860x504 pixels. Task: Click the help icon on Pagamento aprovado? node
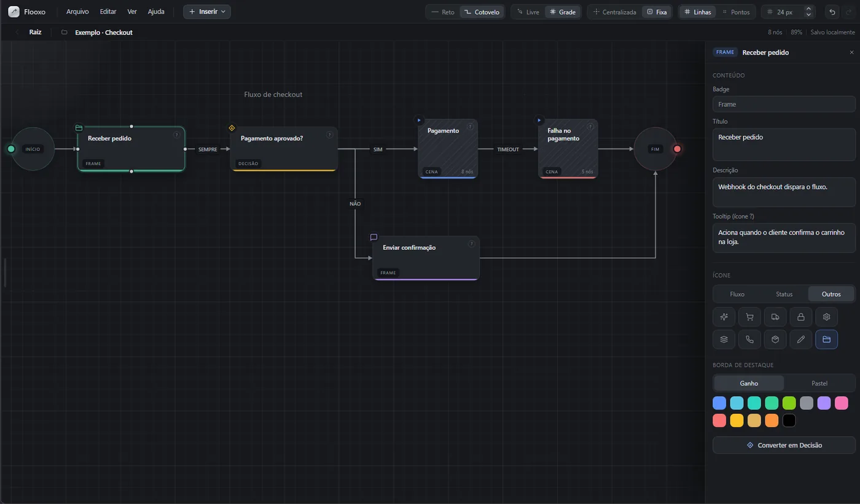329,134
